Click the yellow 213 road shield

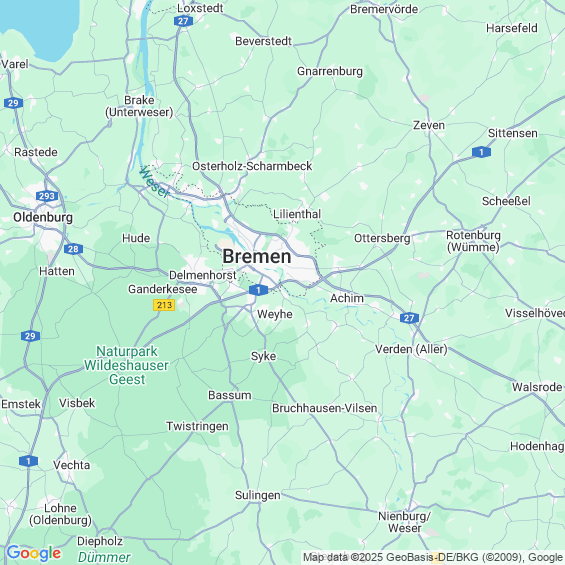[x=164, y=305]
